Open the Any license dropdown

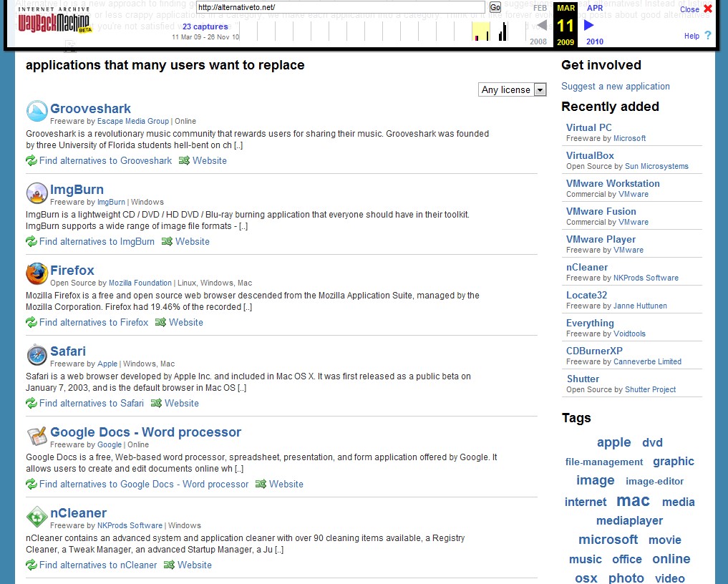512,89
